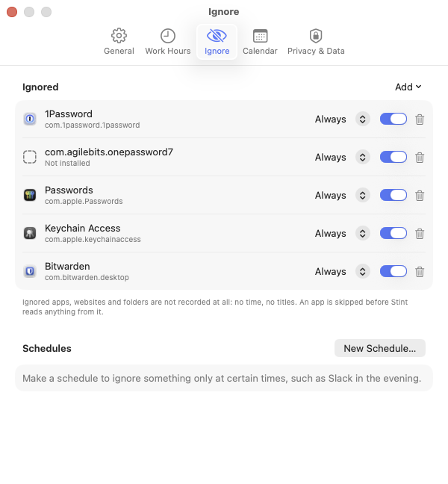
Task: Remove Keychain Access with trash icon
Action: pyautogui.click(x=420, y=234)
